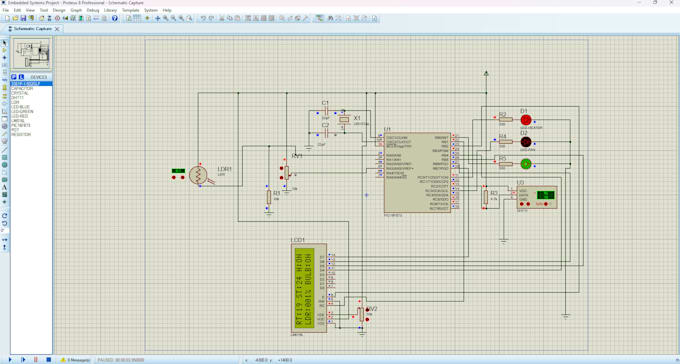Click the New Project toolbar icon
The image size is (680, 364).
pyautogui.click(x=7, y=18)
